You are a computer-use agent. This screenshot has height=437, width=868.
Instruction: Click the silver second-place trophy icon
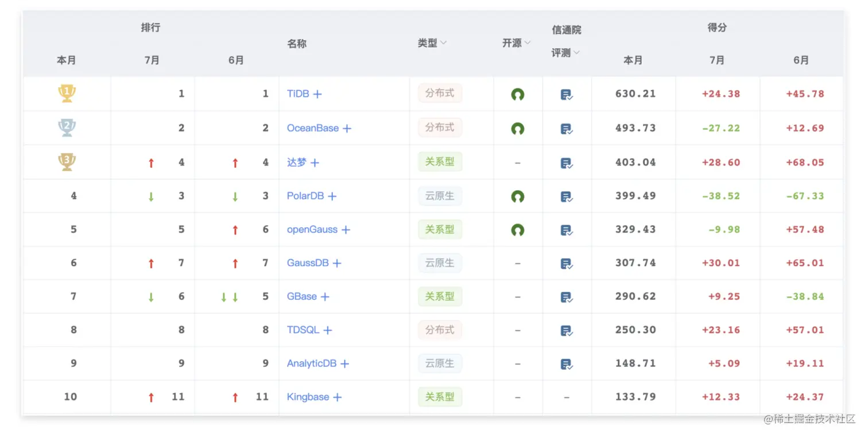click(x=67, y=127)
